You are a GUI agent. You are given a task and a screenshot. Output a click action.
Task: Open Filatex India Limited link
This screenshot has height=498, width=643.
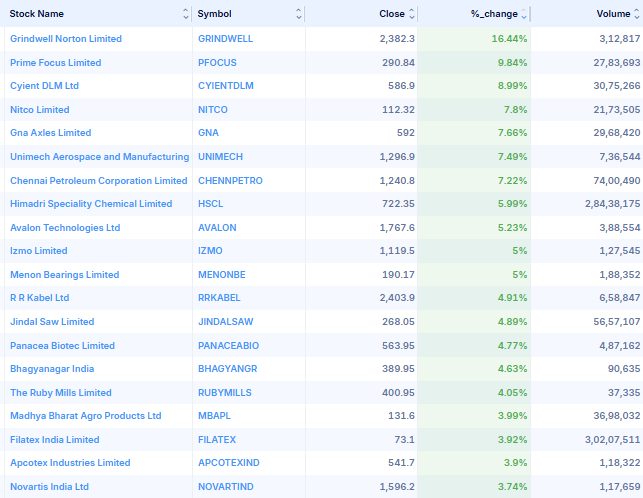[x=55, y=440]
